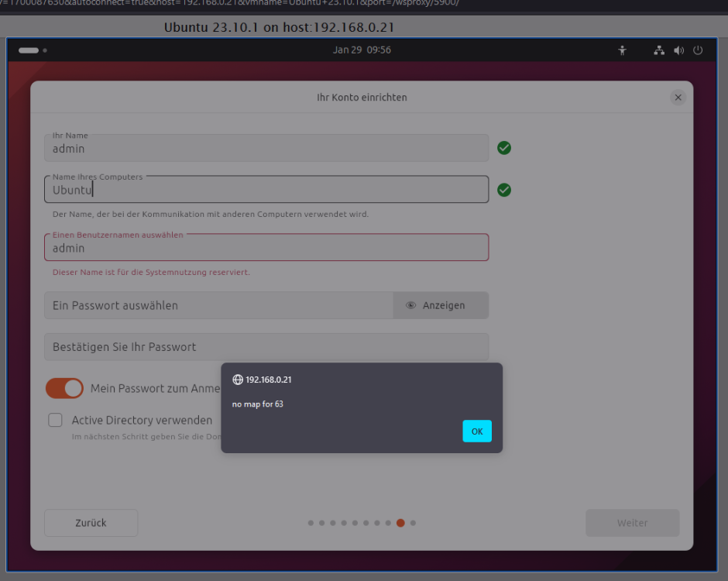Click the last page indicator dot after the orange one
The width and height of the screenshot is (728, 581).
(413, 523)
